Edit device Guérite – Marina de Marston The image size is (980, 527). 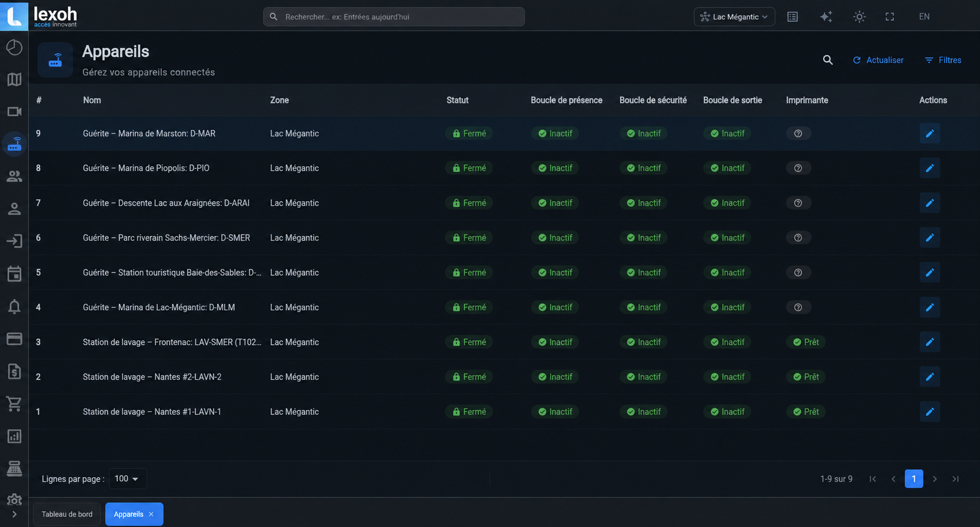click(x=930, y=134)
